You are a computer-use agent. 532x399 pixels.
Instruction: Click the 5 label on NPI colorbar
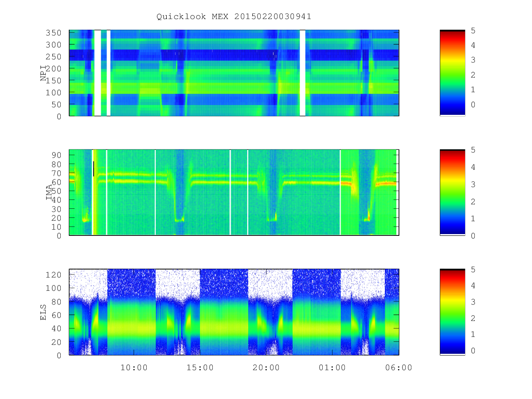point(473,30)
